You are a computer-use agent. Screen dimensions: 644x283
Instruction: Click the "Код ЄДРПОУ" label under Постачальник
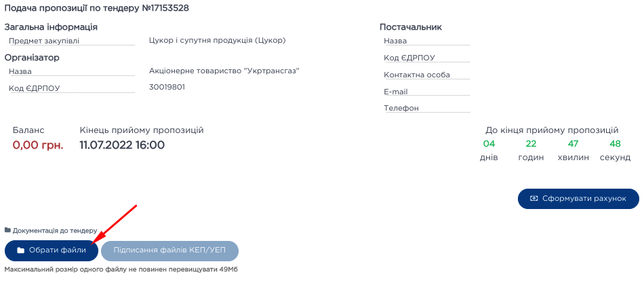409,58
